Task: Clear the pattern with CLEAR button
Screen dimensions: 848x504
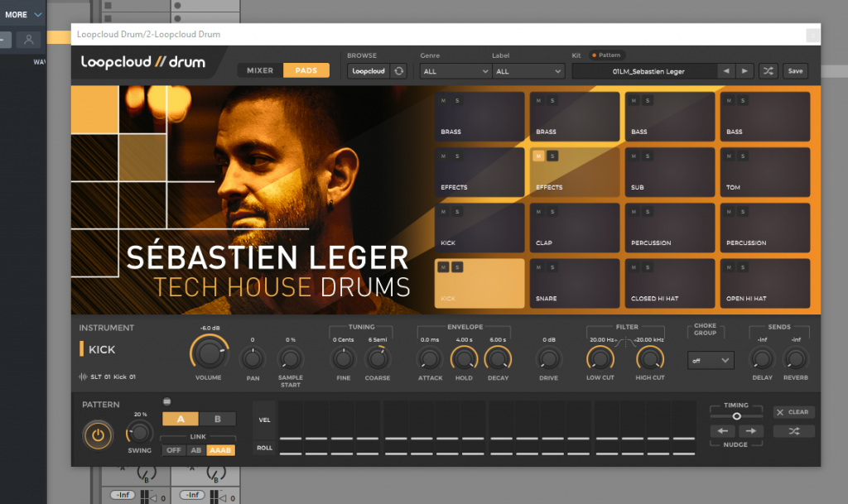Action: [794, 412]
